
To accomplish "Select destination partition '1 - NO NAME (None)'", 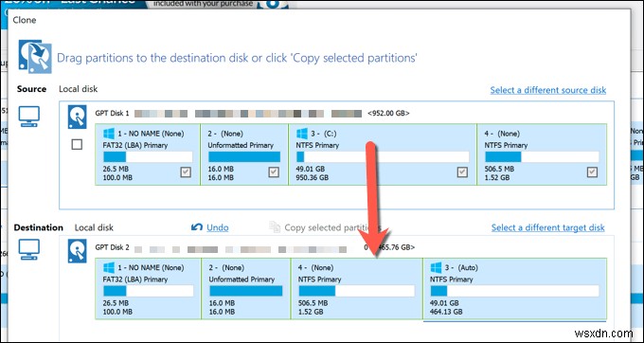I will (149, 289).
